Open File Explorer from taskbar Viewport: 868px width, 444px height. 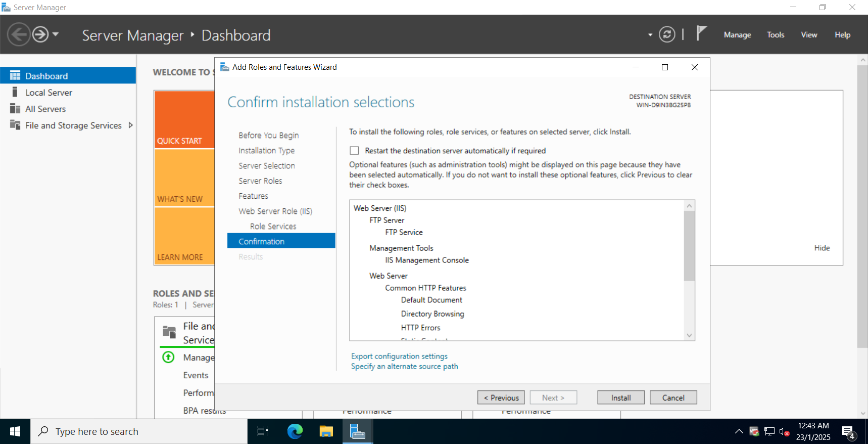(326, 431)
